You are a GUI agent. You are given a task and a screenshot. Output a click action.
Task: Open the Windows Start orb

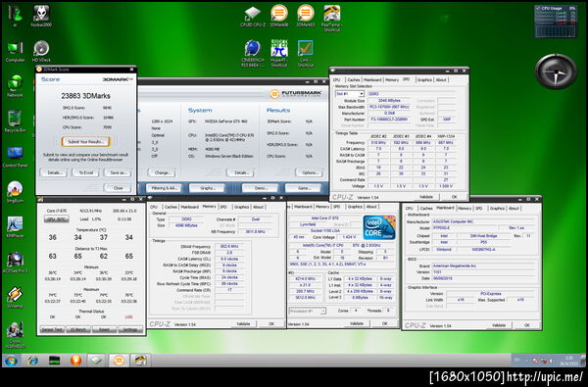tap(11, 361)
